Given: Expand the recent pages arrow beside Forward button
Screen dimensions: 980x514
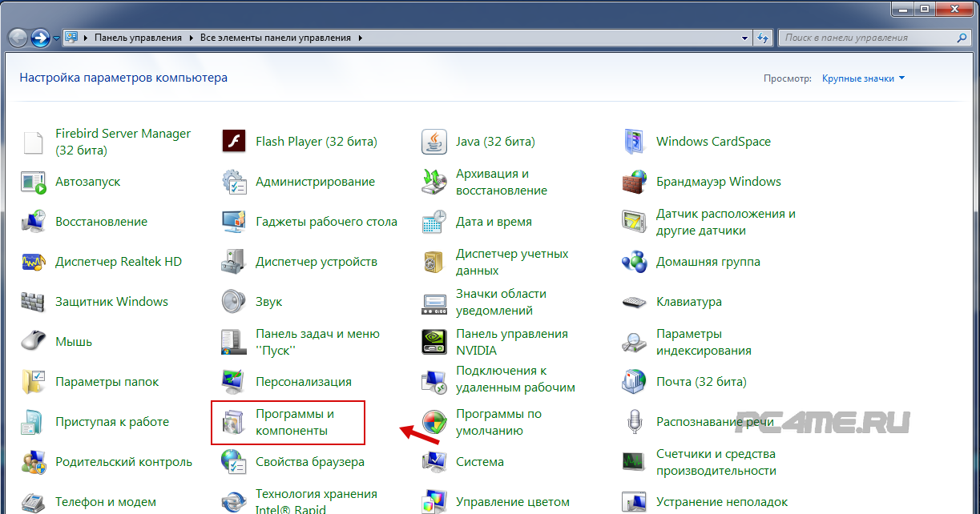Looking at the screenshot, I should coord(56,38).
